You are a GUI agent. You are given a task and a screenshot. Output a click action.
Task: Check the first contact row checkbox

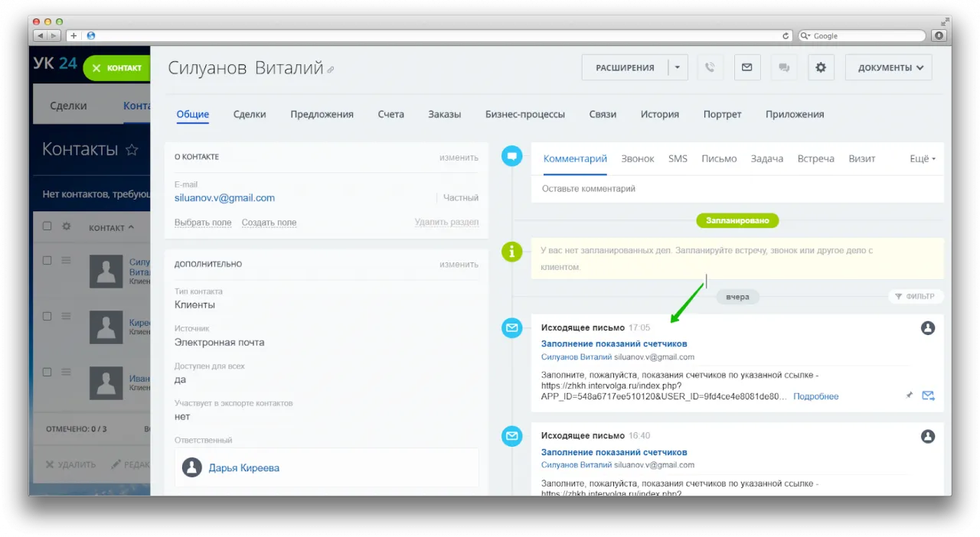pyautogui.click(x=47, y=261)
